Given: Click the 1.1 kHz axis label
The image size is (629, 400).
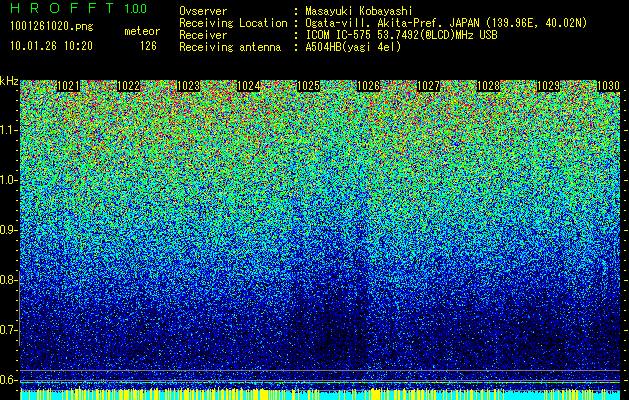Looking at the screenshot, I should tap(8, 131).
